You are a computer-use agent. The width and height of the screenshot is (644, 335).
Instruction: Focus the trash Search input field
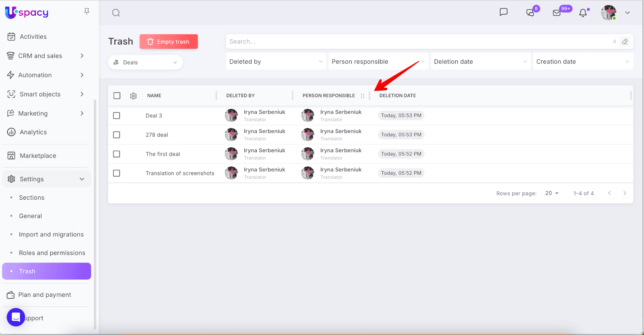[419, 41]
